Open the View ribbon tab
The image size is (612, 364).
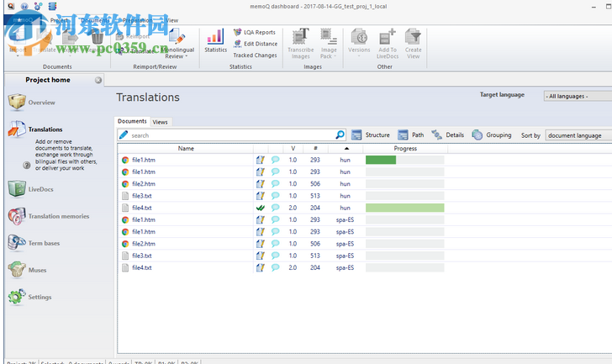point(171,20)
